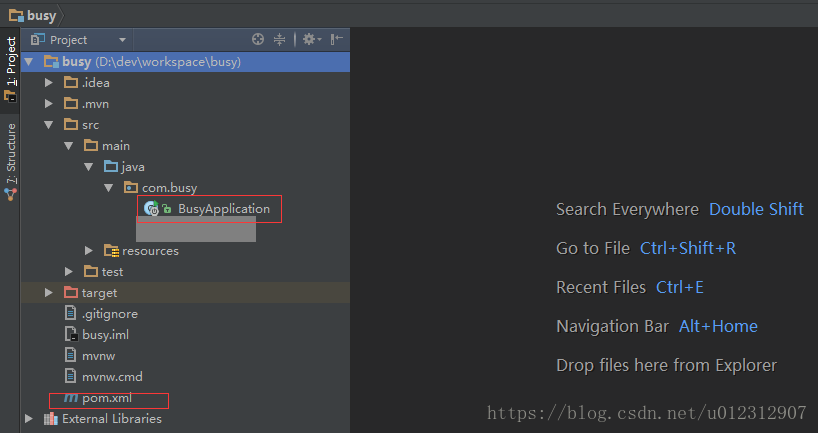Select the busy (D:\dev\workspace\busy) root row
The height and width of the screenshot is (433, 818).
coord(185,62)
